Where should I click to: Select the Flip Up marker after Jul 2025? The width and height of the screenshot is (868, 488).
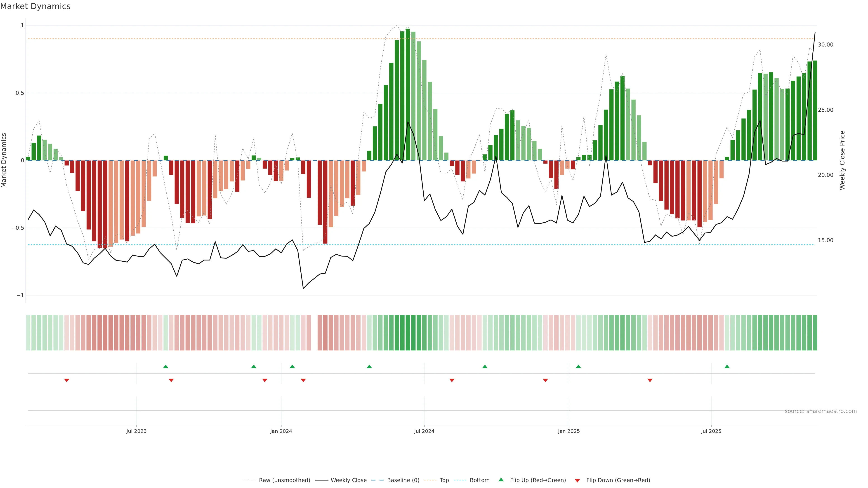(727, 366)
